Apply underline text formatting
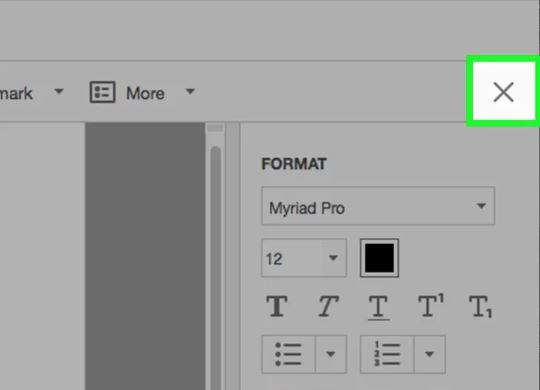The width and height of the screenshot is (540, 390). pos(378,307)
